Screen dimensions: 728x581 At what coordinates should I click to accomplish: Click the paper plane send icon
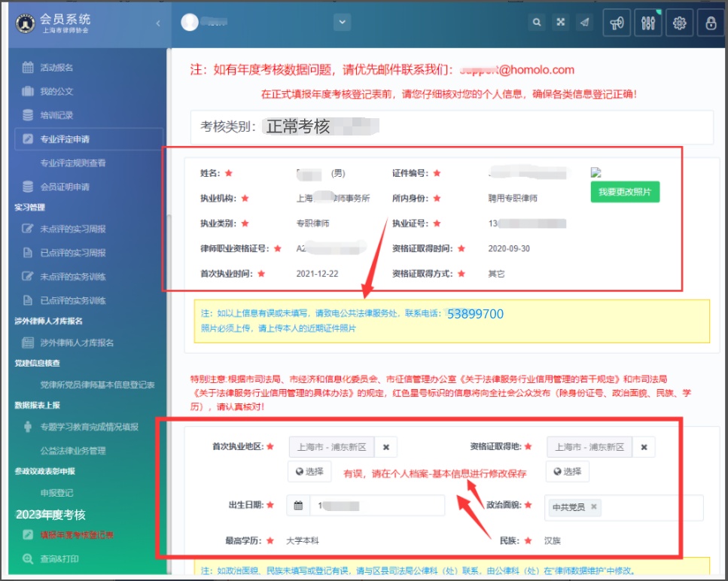click(584, 23)
